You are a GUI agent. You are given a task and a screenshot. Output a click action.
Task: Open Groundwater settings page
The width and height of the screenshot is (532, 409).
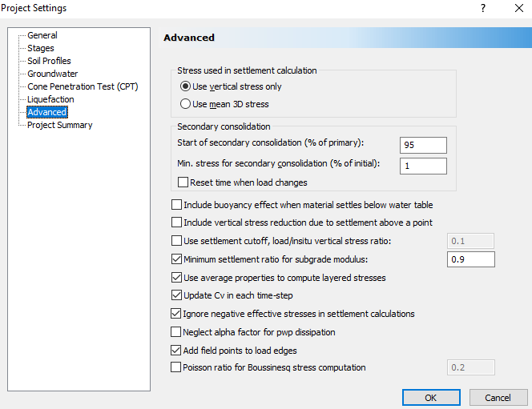tap(52, 74)
